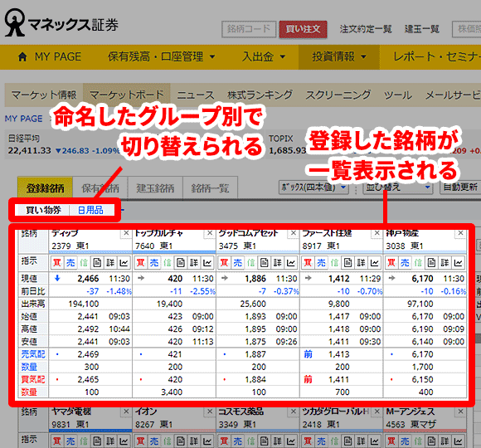Open the 注文約定一覧 link

point(366,29)
